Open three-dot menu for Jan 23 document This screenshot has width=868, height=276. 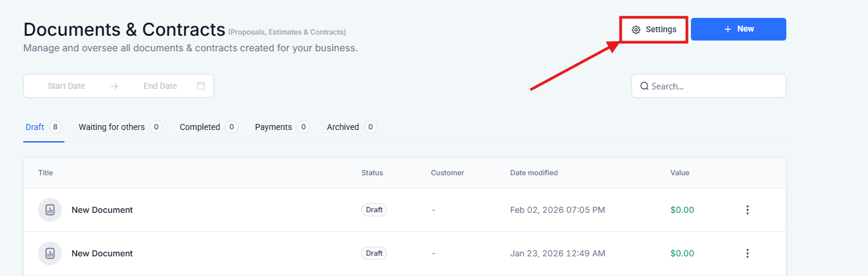(x=747, y=253)
